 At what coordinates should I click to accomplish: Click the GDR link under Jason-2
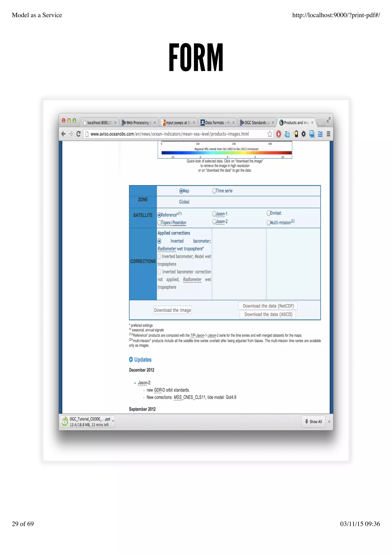(158, 390)
